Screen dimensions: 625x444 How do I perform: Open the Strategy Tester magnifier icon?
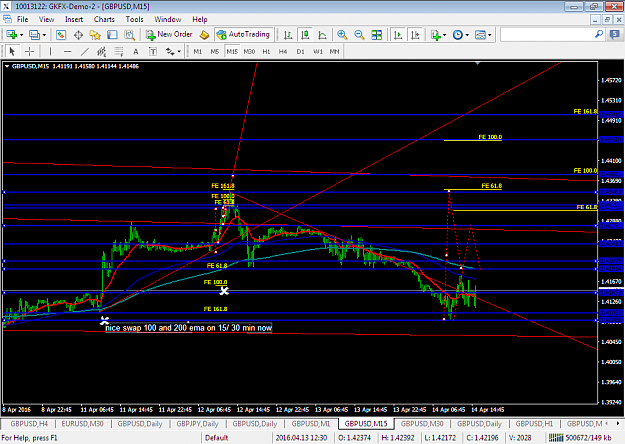130,35
